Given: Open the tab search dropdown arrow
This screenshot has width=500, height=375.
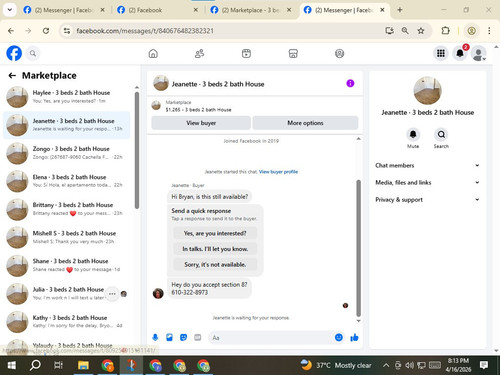Looking at the screenshot, I should coord(10,10).
